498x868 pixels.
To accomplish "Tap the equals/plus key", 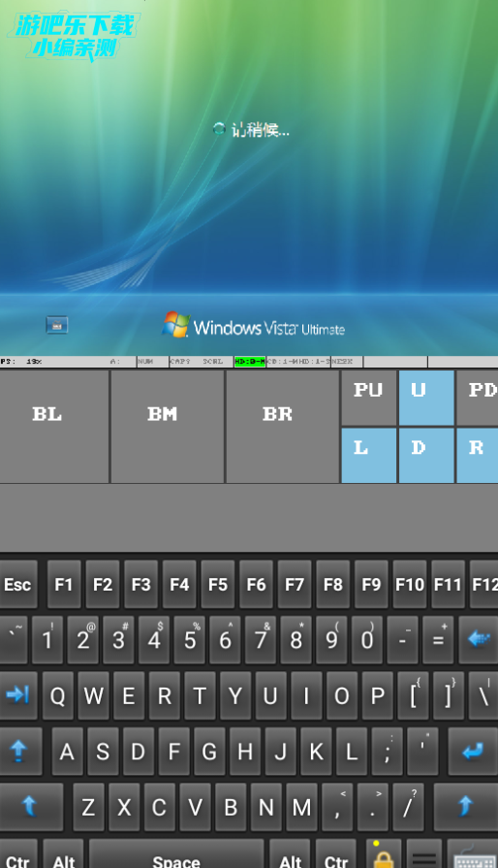I will [438, 640].
